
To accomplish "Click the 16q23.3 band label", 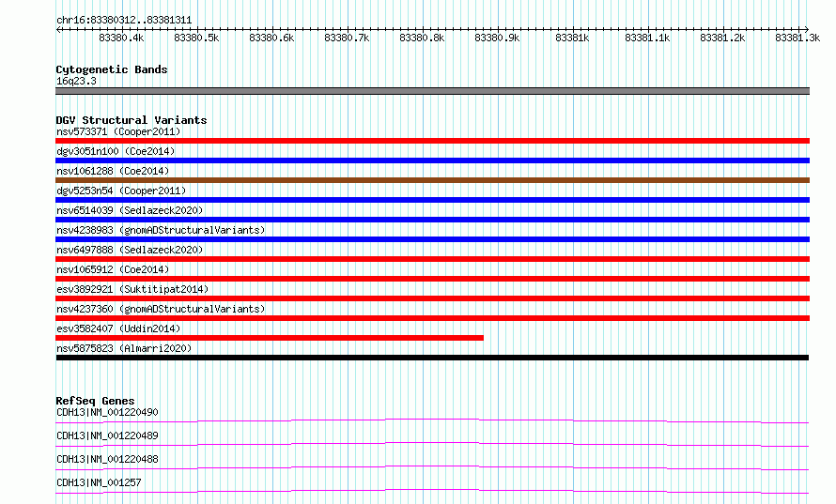I will [76, 81].
